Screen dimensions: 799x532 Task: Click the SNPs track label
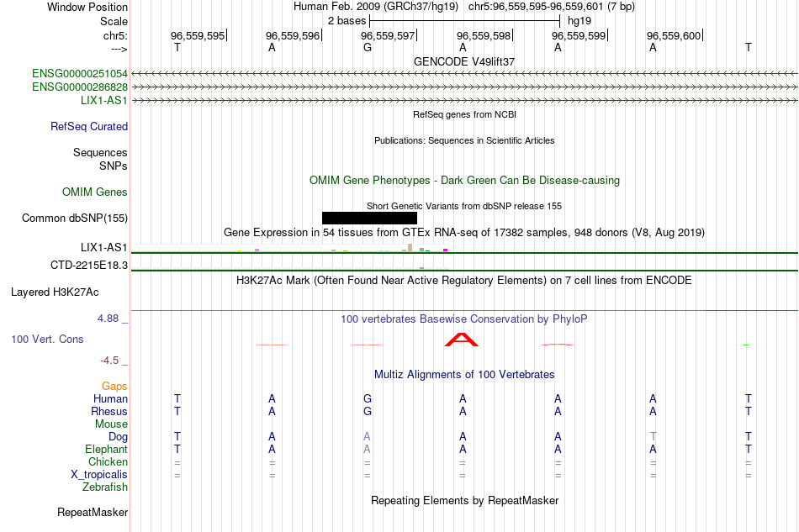(x=114, y=166)
